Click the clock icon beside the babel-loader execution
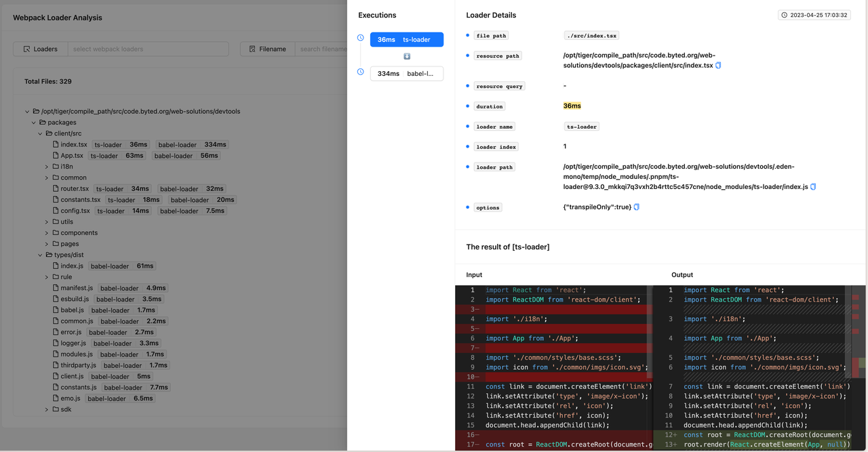 click(359, 71)
